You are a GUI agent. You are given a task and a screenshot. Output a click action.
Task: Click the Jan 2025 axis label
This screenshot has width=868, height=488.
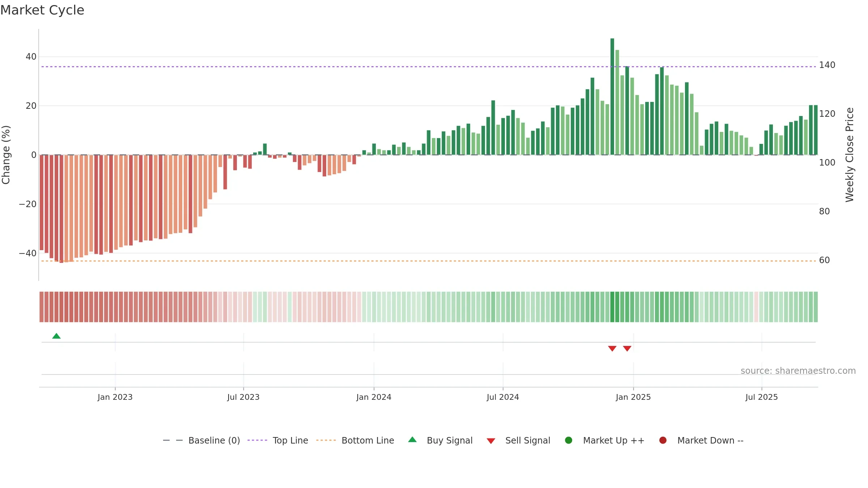633,397
